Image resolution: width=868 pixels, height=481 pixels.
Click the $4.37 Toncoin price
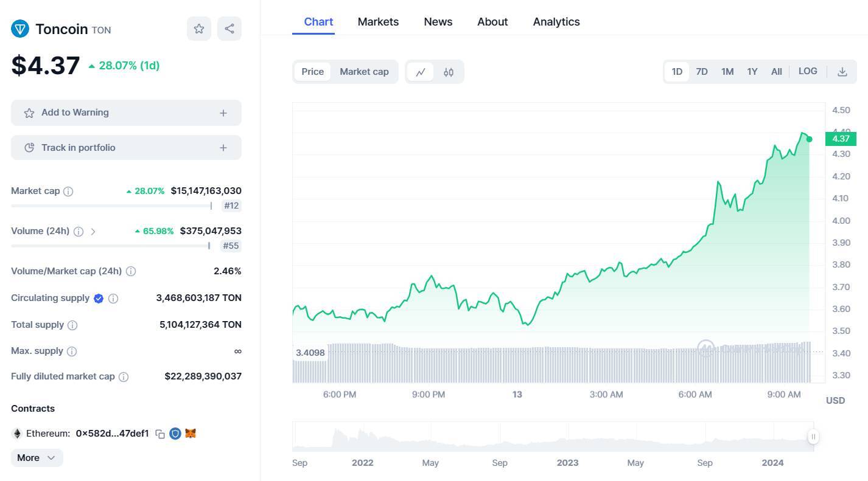[x=46, y=66]
